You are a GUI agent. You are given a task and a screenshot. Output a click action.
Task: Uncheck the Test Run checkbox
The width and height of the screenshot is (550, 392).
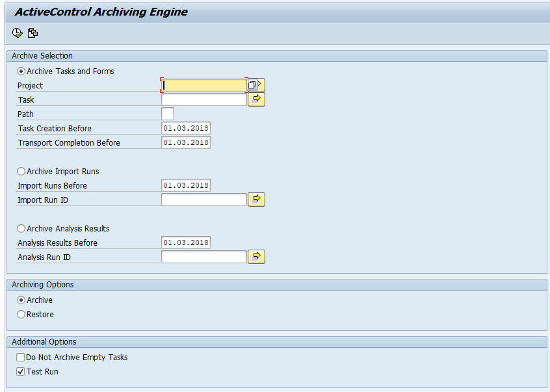click(x=21, y=371)
